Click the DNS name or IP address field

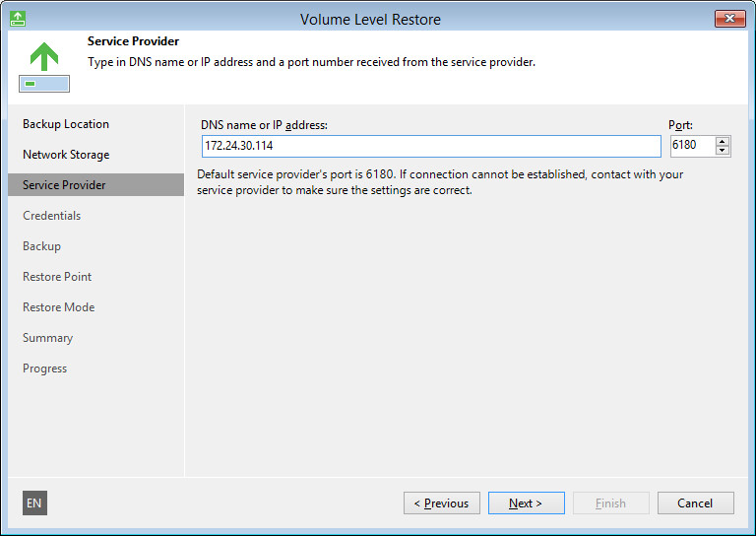coord(429,146)
